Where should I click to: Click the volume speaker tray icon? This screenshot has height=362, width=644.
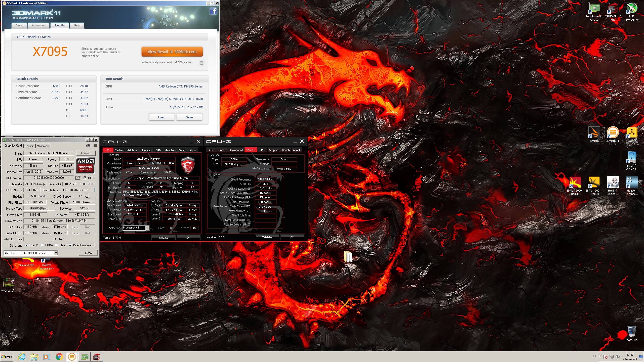617,357
